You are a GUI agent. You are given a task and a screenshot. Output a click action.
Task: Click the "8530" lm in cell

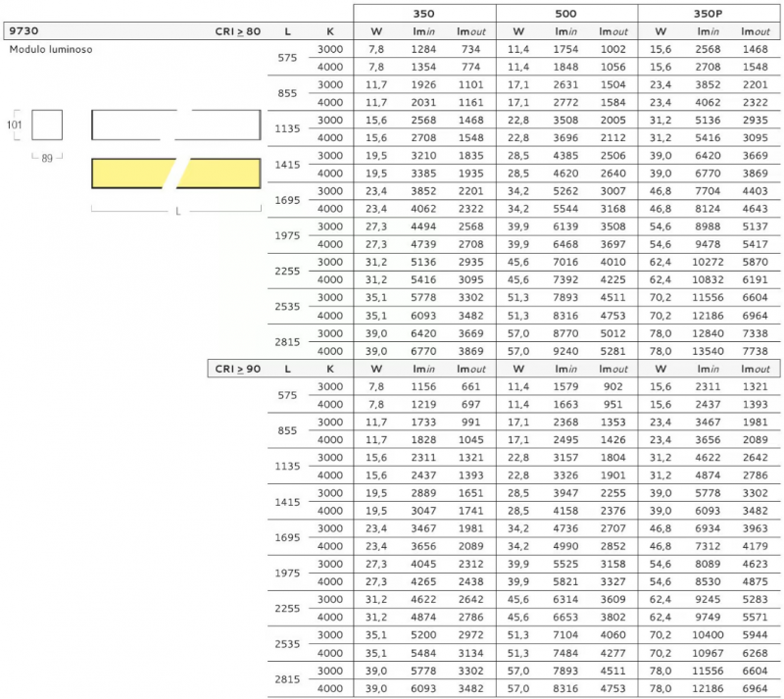click(708, 581)
